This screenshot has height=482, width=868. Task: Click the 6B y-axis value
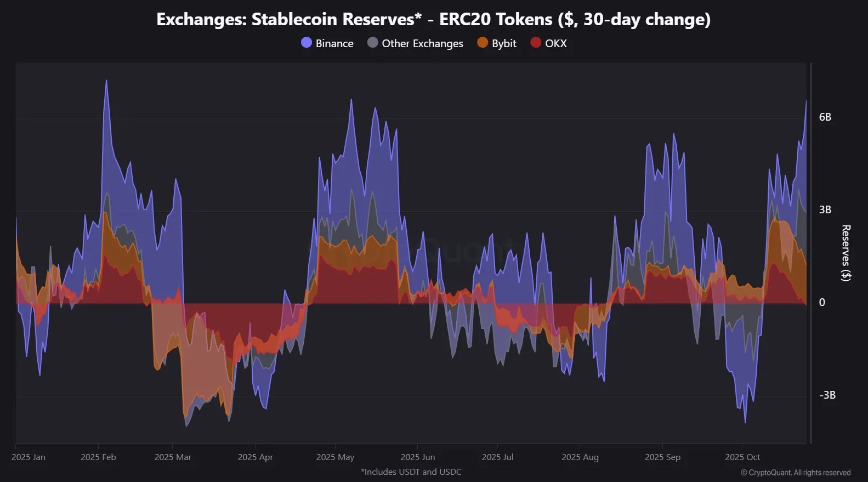click(x=825, y=117)
